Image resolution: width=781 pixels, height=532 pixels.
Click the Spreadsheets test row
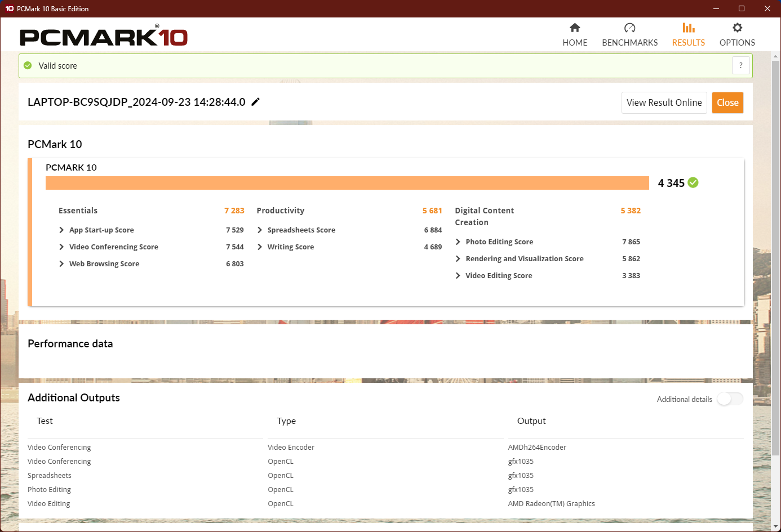[50, 476]
